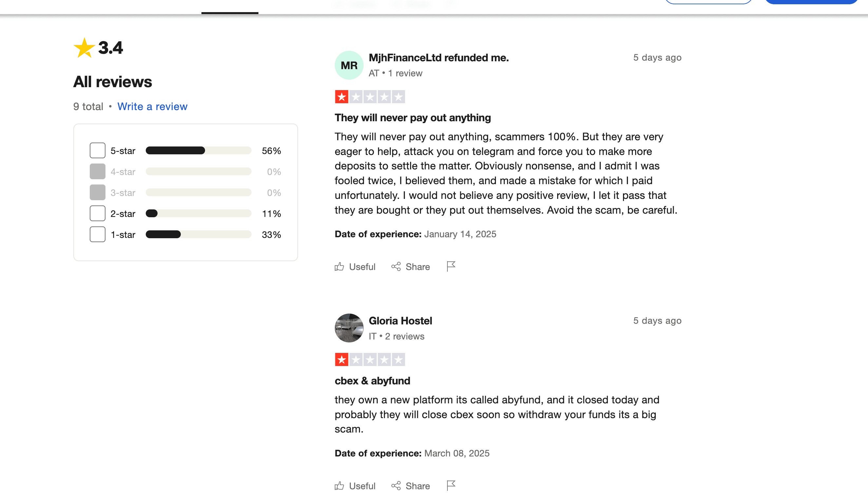868x502 pixels.
Task: Open the 'Write a review' link
Action: tap(153, 106)
